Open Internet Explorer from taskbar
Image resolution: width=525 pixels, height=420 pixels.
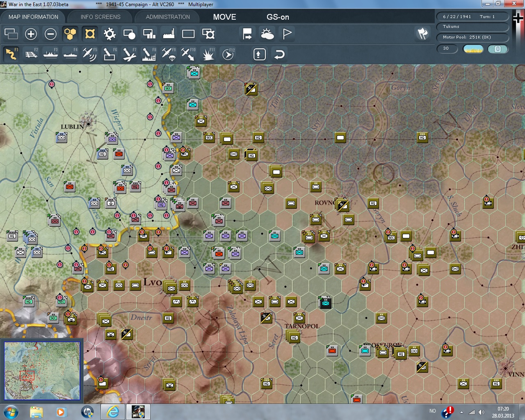[x=112, y=412]
